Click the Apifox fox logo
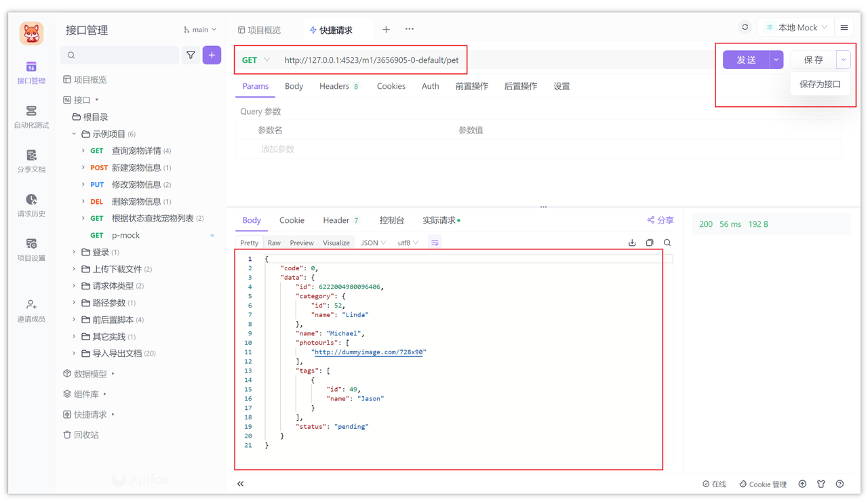Viewport: 868px width, 502px height. coord(31,33)
